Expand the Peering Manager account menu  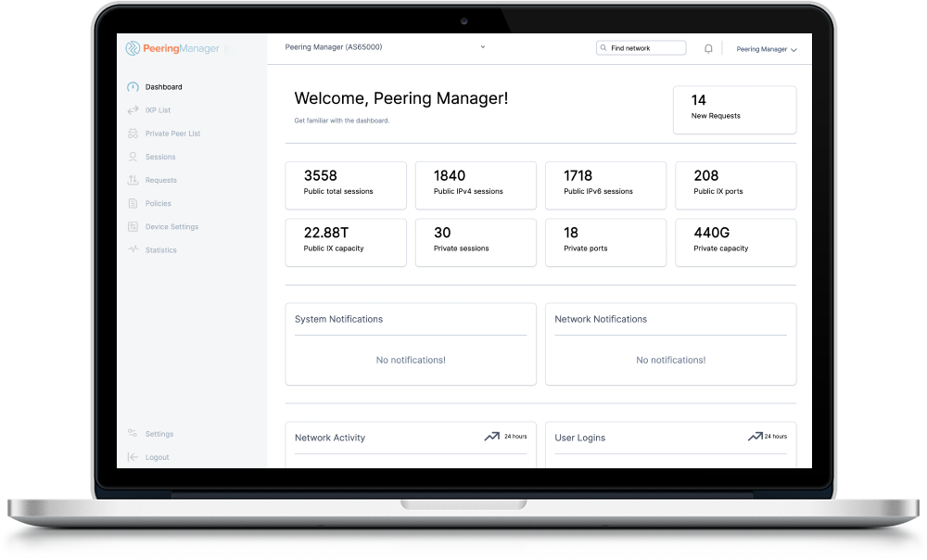765,49
